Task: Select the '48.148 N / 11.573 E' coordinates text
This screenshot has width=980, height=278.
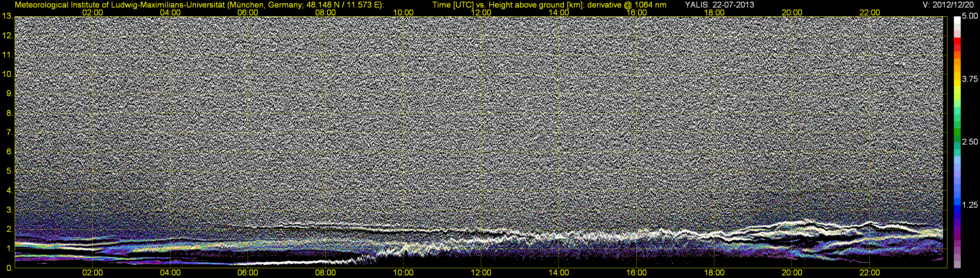Action: click(344, 5)
